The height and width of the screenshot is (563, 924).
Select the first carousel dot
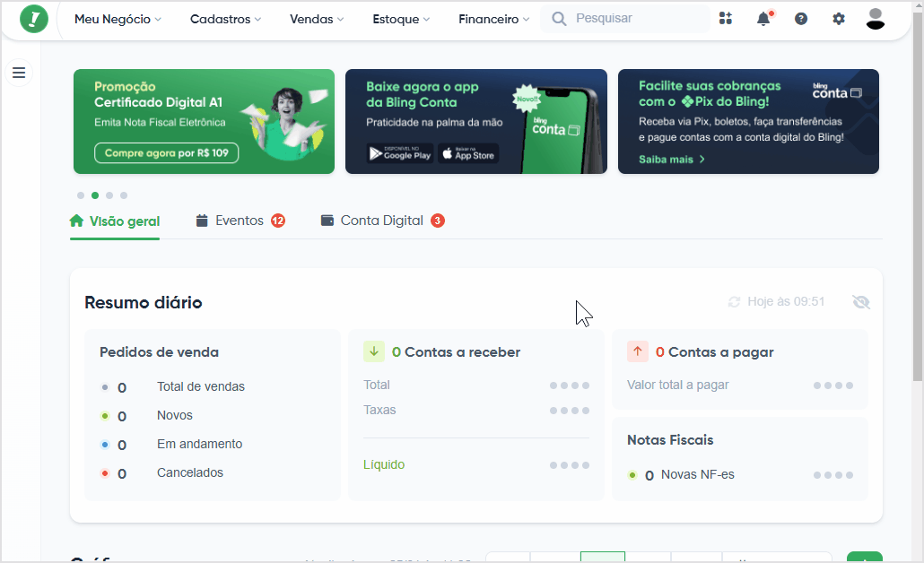point(81,195)
